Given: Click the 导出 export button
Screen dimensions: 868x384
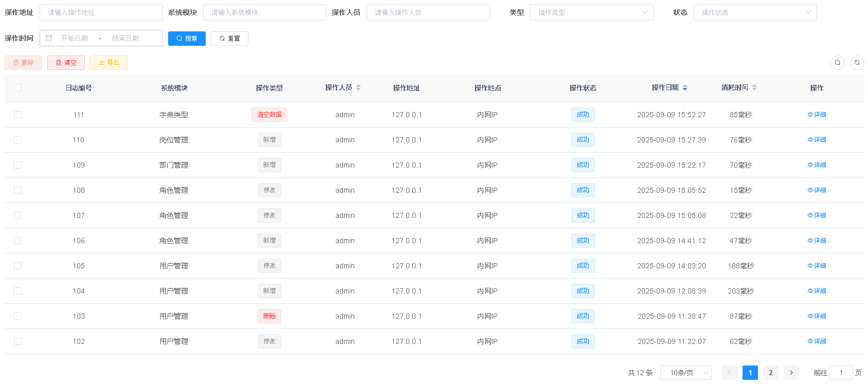Looking at the screenshot, I should tap(109, 63).
